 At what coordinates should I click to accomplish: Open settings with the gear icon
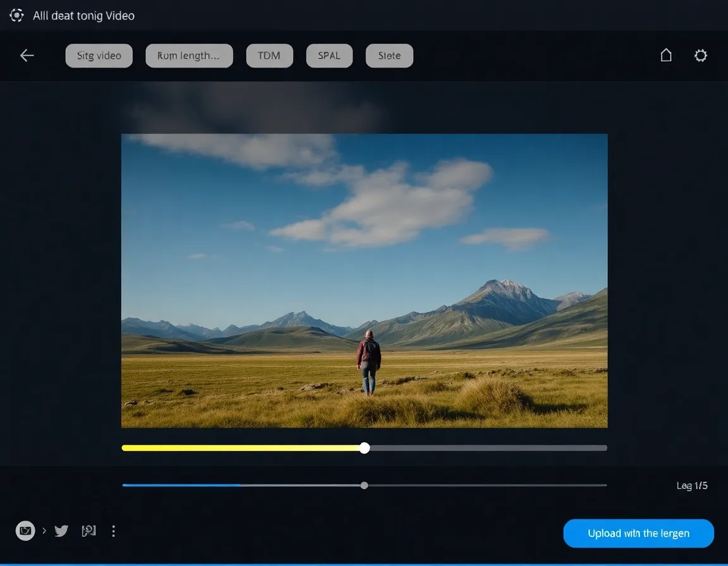tap(700, 56)
